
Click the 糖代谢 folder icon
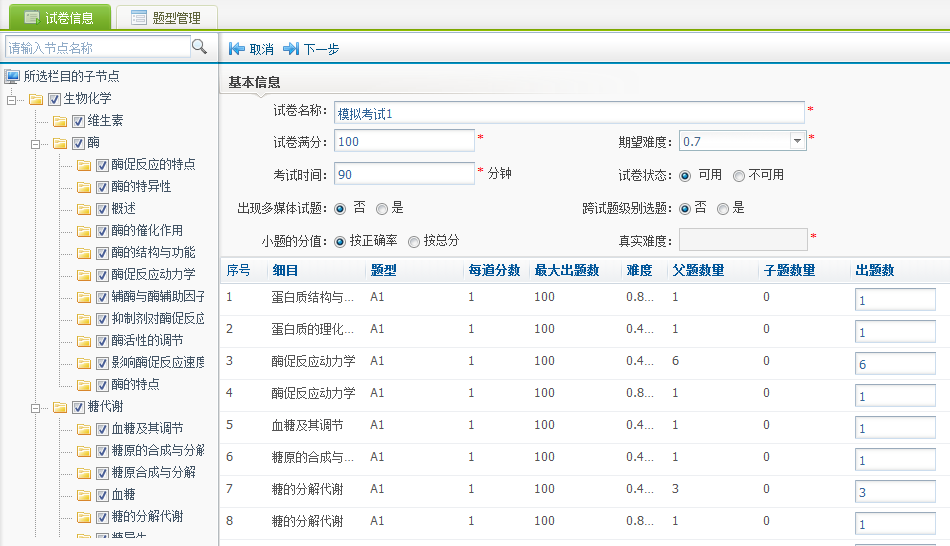(60, 407)
